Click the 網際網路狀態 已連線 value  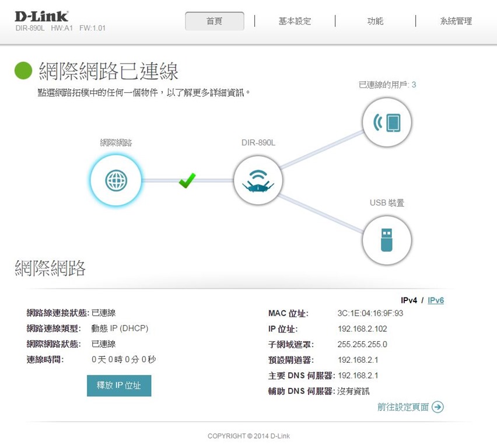click(103, 344)
